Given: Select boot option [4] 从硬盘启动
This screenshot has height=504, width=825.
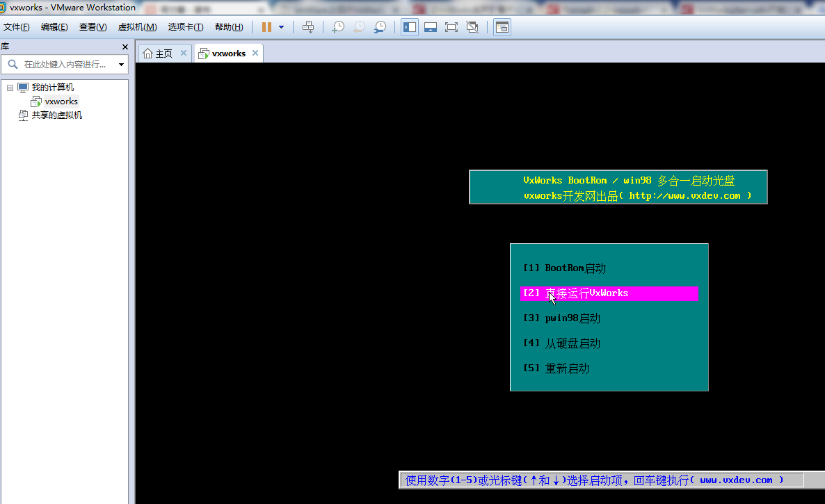Looking at the screenshot, I should [562, 343].
